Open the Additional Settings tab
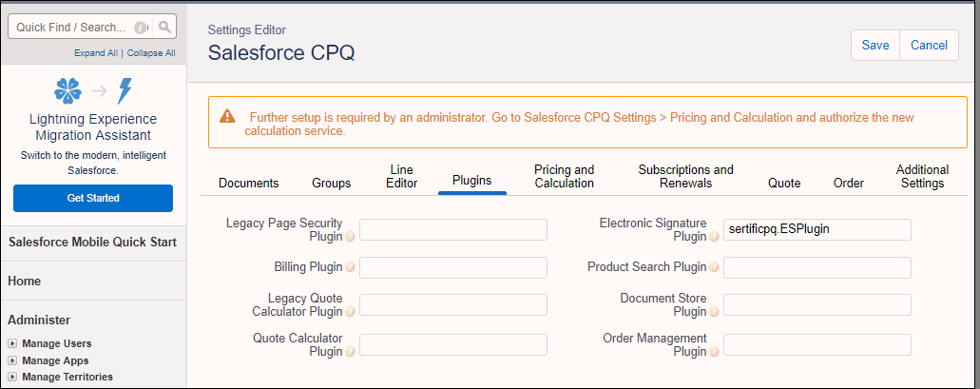Image resolution: width=980 pixels, height=389 pixels. tap(923, 176)
